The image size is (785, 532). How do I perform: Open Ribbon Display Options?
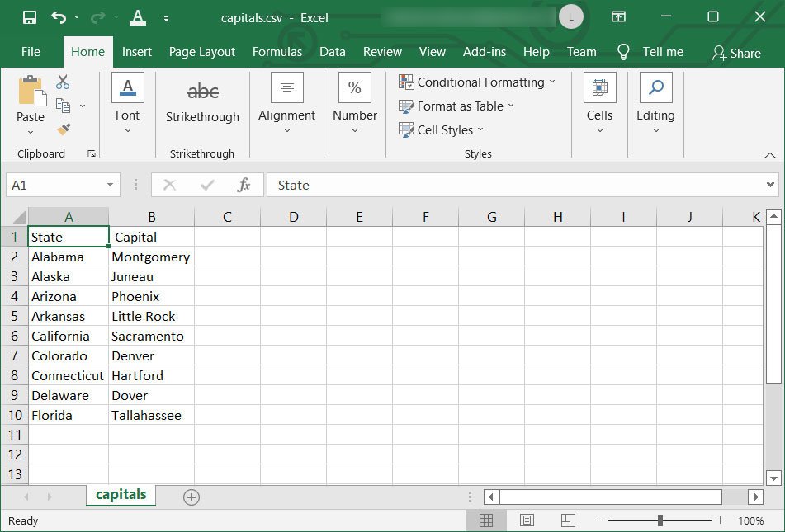(x=619, y=17)
